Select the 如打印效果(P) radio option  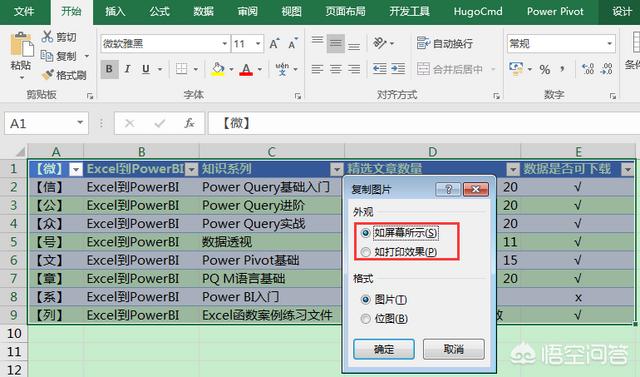[x=365, y=252]
